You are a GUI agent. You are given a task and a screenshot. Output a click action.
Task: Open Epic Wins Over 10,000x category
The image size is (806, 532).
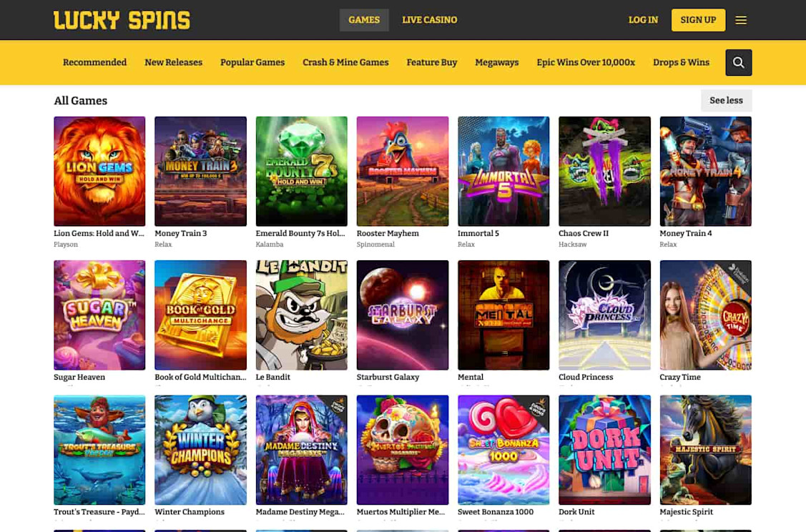pos(586,62)
